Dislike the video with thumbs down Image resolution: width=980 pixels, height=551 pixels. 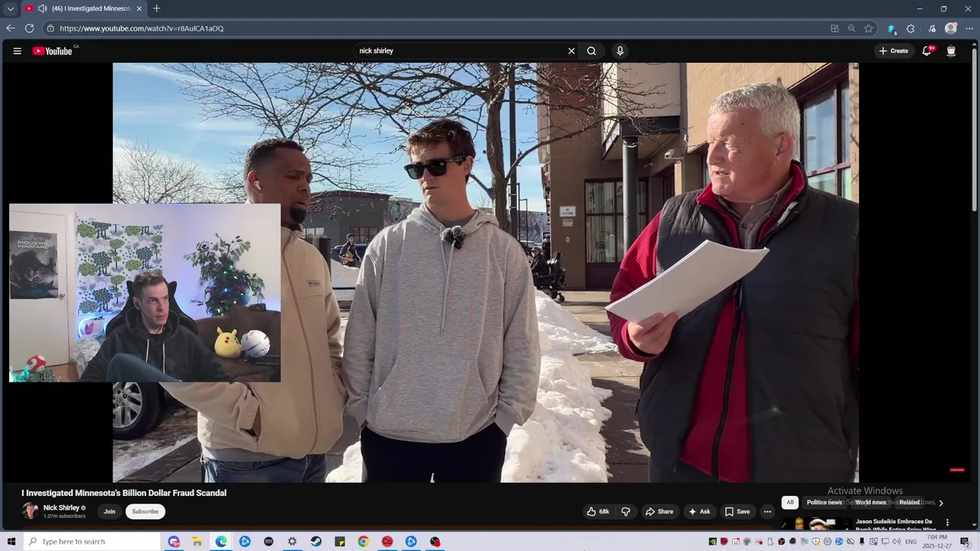(x=626, y=512)
